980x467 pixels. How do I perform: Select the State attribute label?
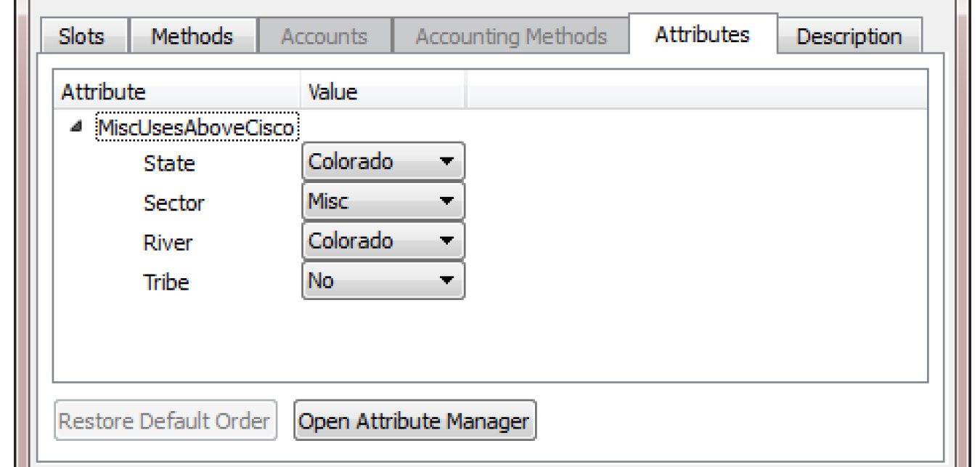[169, 163]
